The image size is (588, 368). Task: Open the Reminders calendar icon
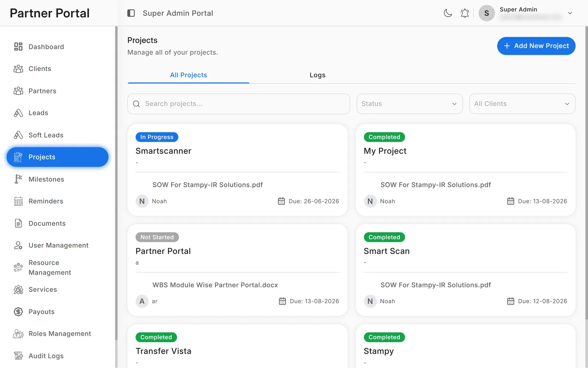coord(18,201)
